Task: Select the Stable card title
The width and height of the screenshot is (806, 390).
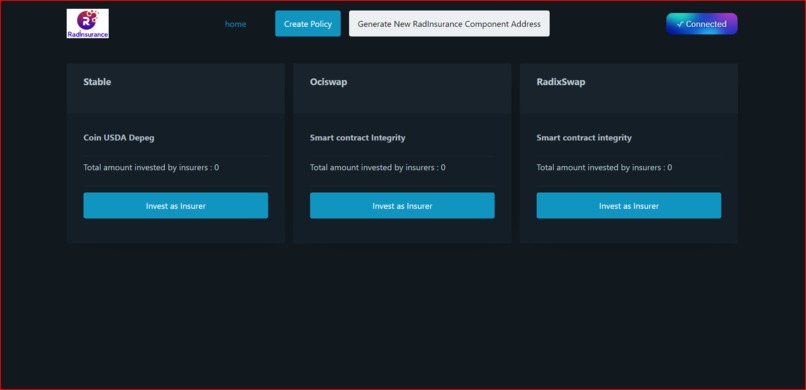Action: [97, 82]
